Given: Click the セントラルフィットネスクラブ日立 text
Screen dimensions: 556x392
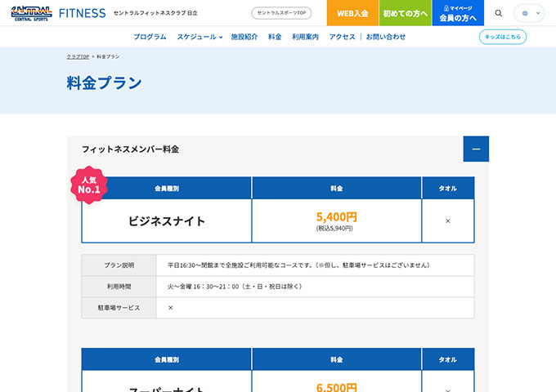Looking at the screenshot, I should (x=155, y=13).
